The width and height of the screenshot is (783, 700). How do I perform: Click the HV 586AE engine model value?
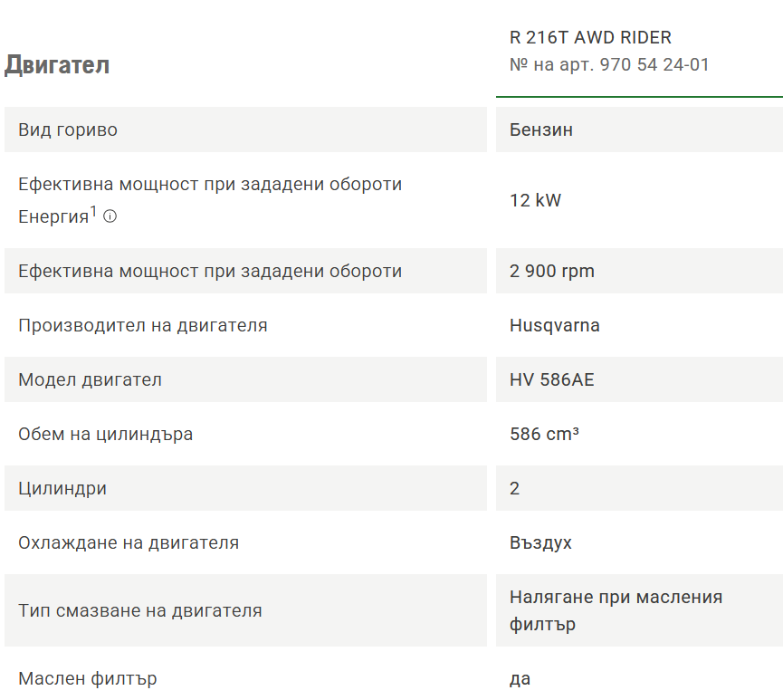[552, 379]
